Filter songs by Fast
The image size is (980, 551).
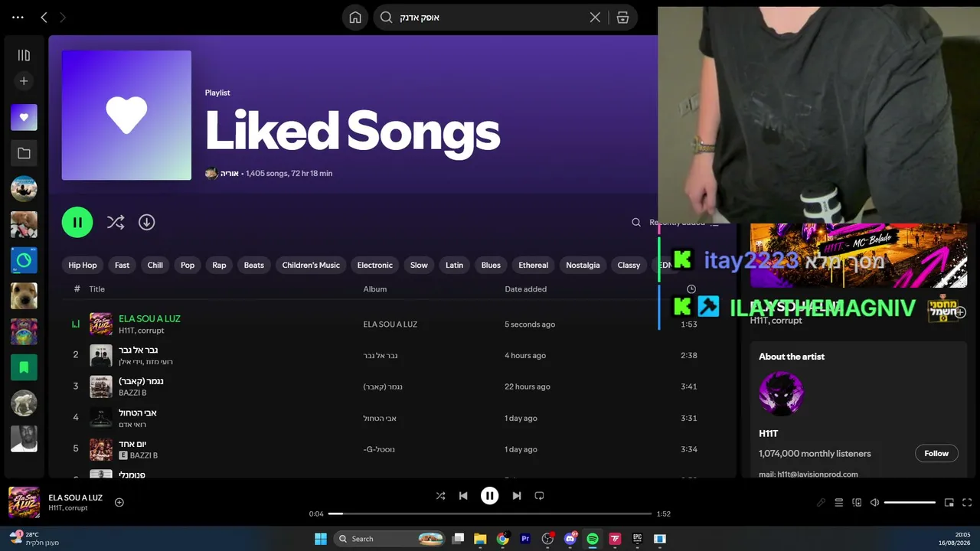click(x=122, y=266)
